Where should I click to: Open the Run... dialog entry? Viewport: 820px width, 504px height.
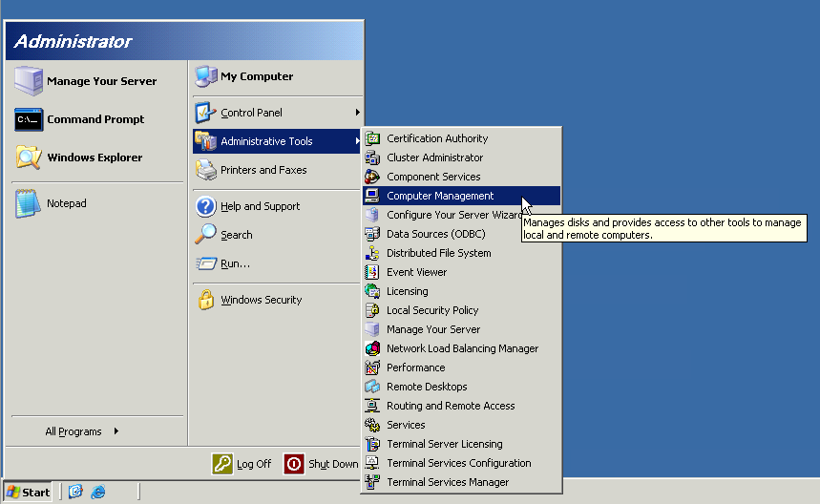[x=277, y=263]
